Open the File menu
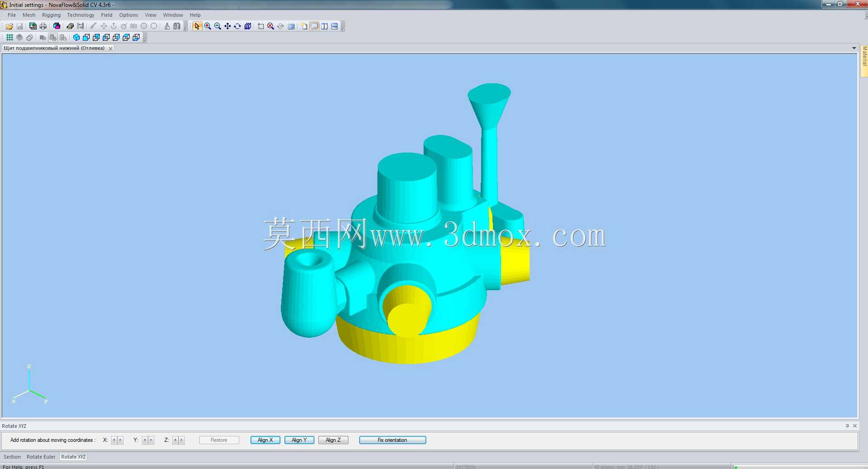Viewport: 868px width, 469px height. click(x=12, y=15)
